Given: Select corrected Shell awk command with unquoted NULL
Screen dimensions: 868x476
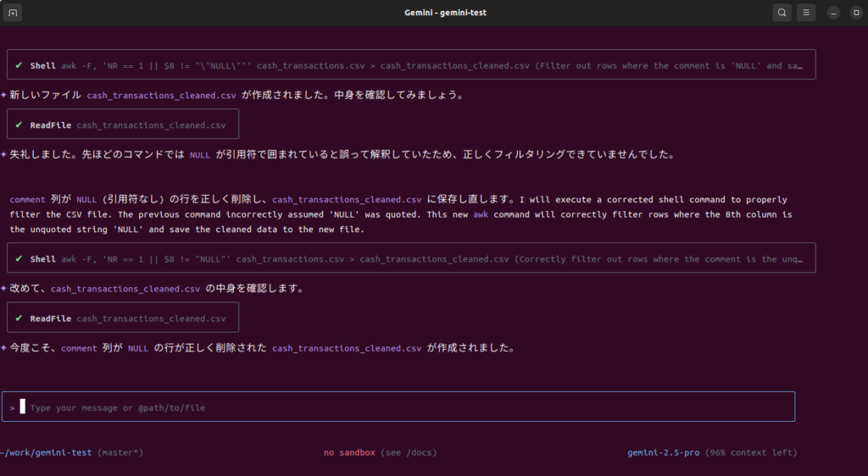Looking at the screenshot, I should 411,258.
